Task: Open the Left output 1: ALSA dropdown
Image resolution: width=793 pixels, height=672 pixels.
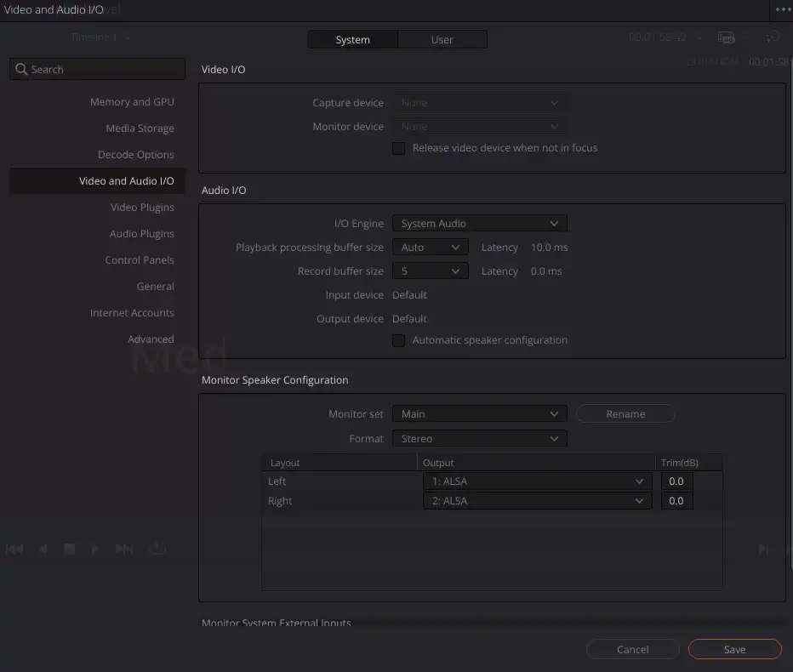Action: [538, 481]
